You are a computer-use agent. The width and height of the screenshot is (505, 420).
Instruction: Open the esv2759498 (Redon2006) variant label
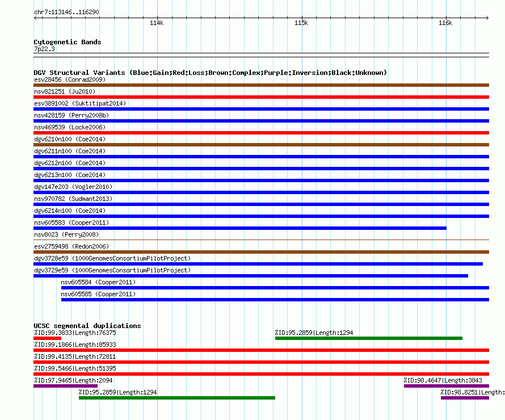(x=71, y=246)
